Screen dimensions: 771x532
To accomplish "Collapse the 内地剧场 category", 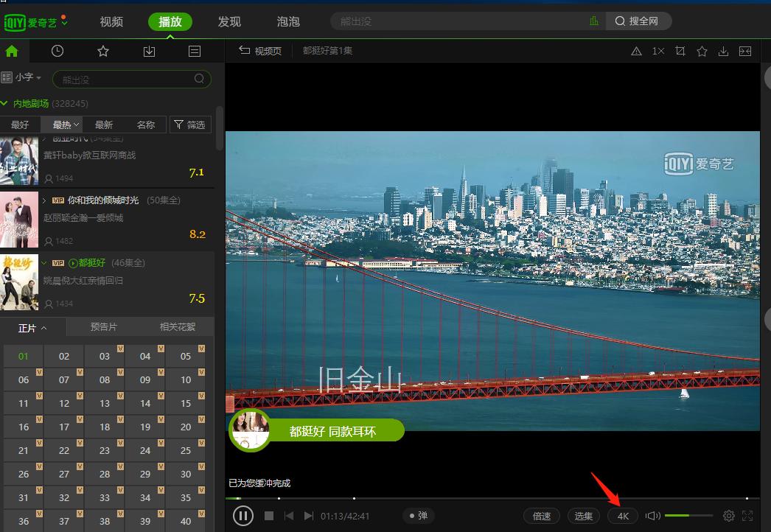I will click(5, 104).
